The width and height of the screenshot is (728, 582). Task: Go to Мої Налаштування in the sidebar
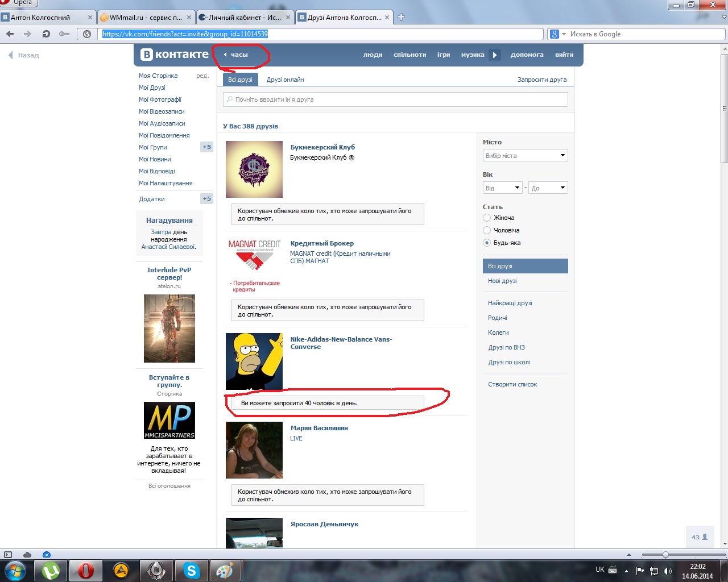(x=166, y=183)
